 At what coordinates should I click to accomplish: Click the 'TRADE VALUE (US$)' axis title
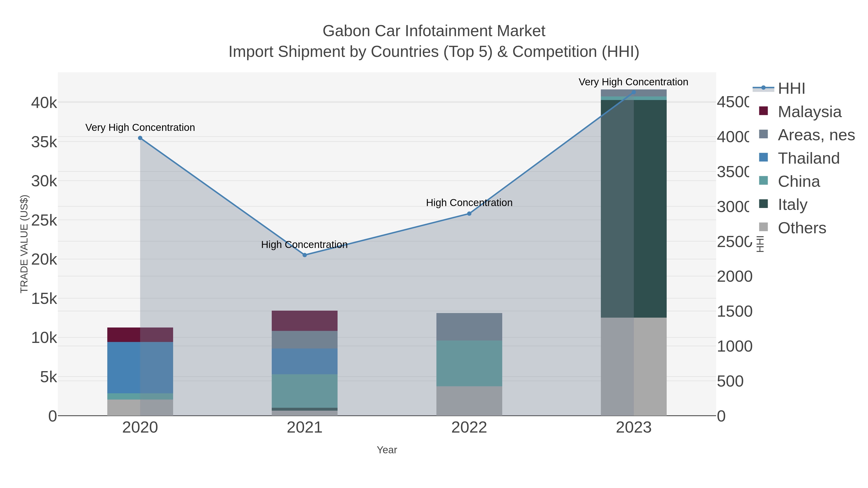click(24, 244)
